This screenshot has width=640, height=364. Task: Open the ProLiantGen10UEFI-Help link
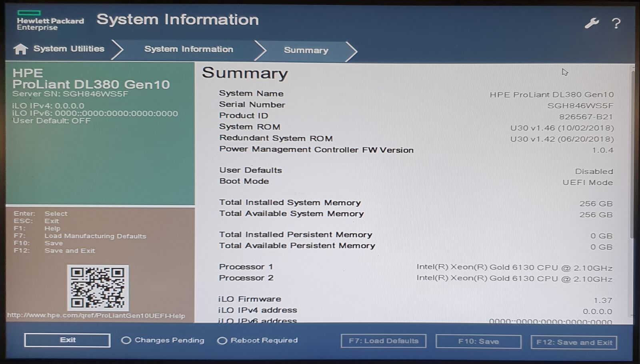[x=96, y=316]
